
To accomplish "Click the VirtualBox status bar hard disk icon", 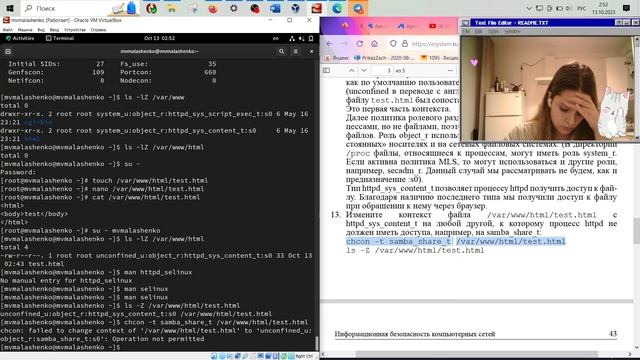I will click(x=214, y=356).
